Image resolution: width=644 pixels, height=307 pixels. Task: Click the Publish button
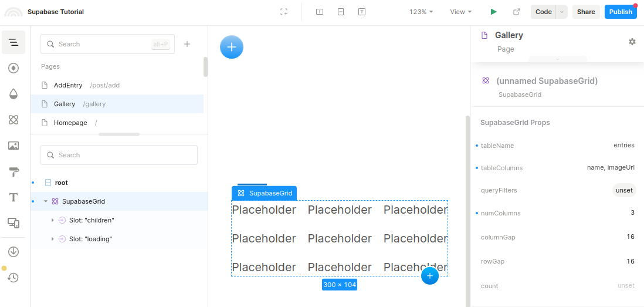pos(621,12)
